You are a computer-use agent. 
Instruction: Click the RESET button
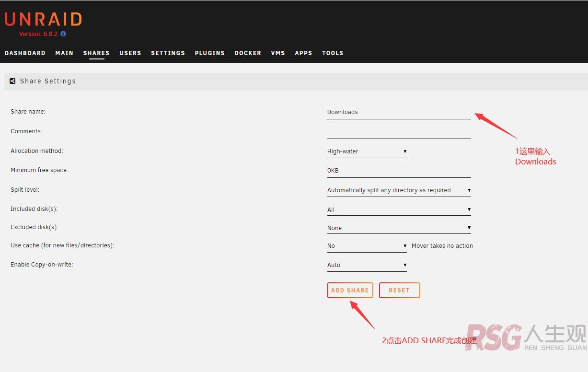pyautogui.click(x=400, y=291)
